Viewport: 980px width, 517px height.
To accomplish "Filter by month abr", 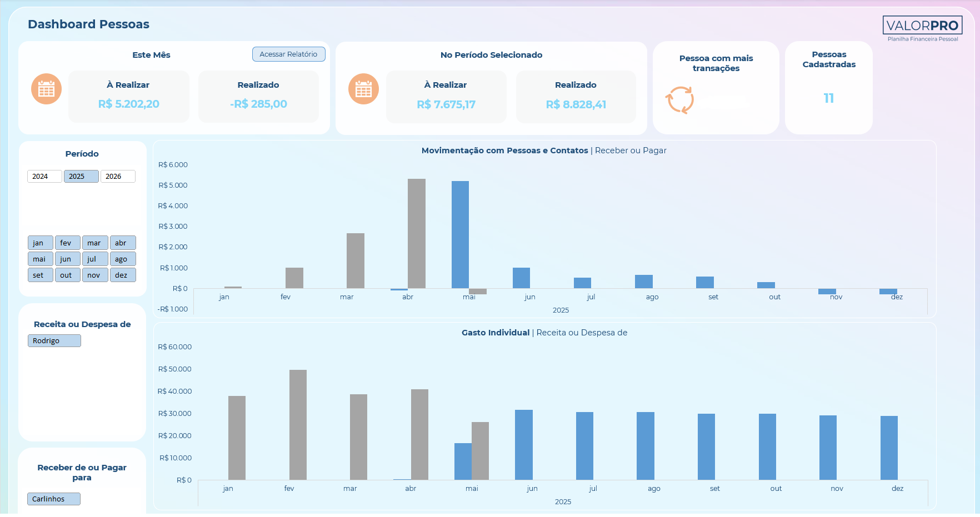I will (123, 243).
